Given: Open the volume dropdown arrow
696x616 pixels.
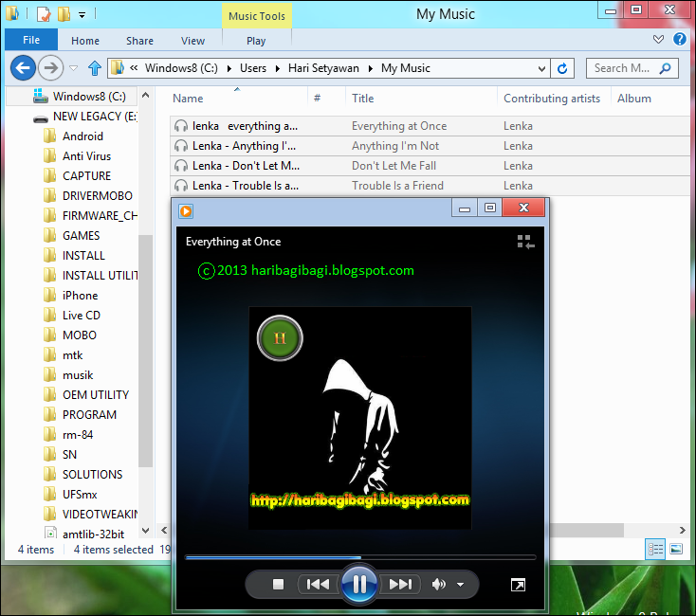Looking at the screenshot, I should tap(460, 585).
